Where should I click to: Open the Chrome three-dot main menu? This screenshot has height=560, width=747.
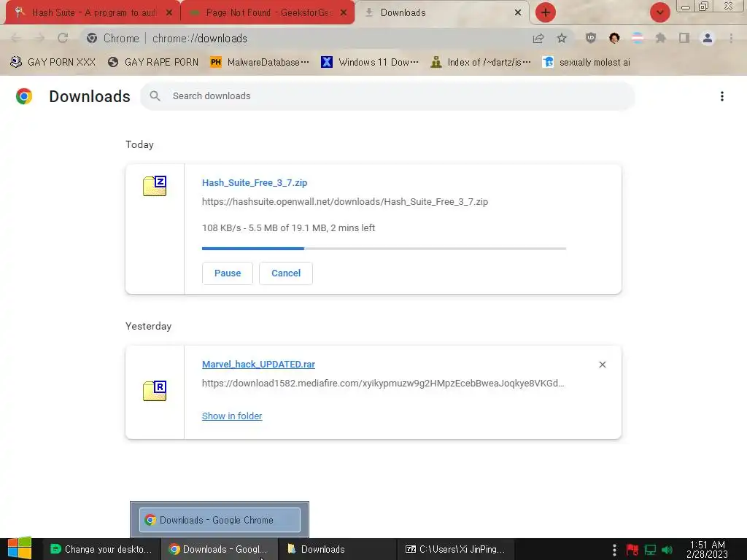click(x=731, y=38)
